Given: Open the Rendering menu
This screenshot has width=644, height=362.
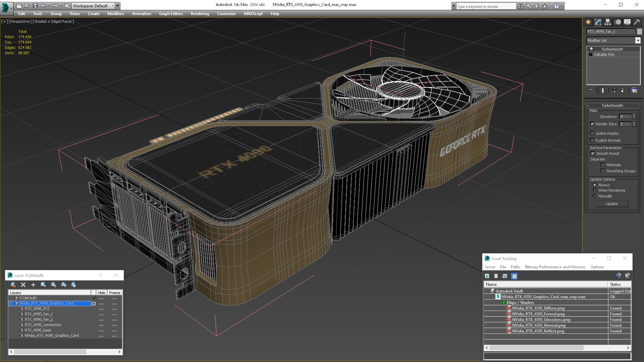Looking at the screenshot, I should (200, 14).
